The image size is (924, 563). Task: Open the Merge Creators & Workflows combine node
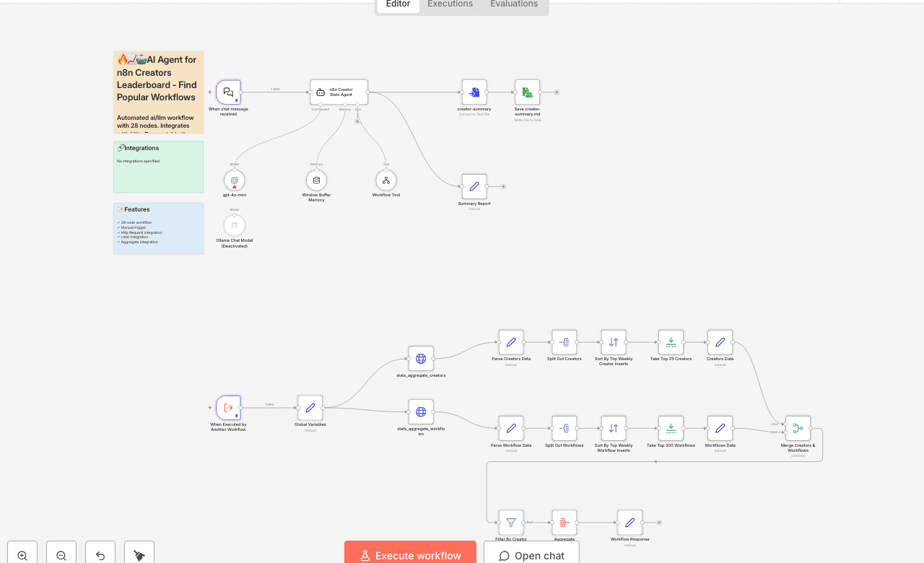[798, 427]
